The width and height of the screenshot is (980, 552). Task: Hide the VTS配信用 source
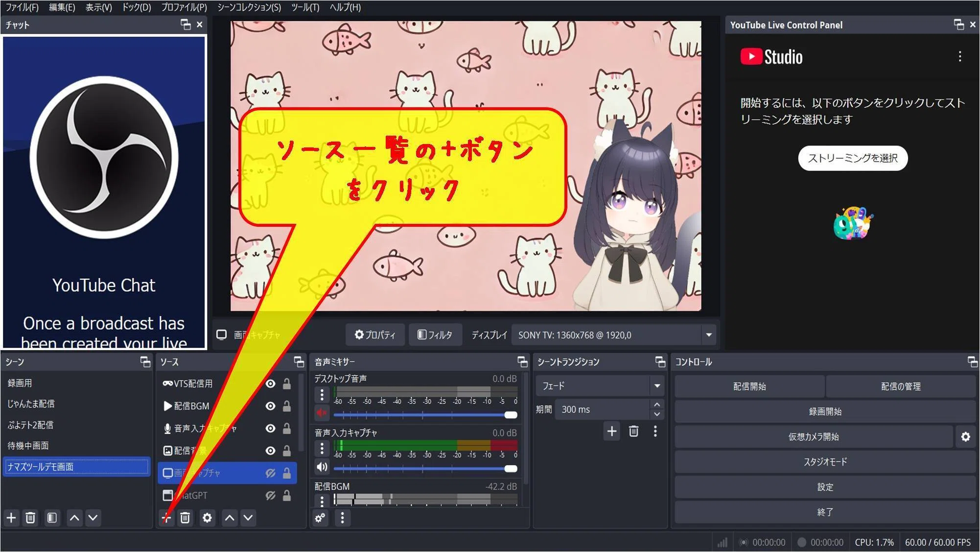coord(270,384)
